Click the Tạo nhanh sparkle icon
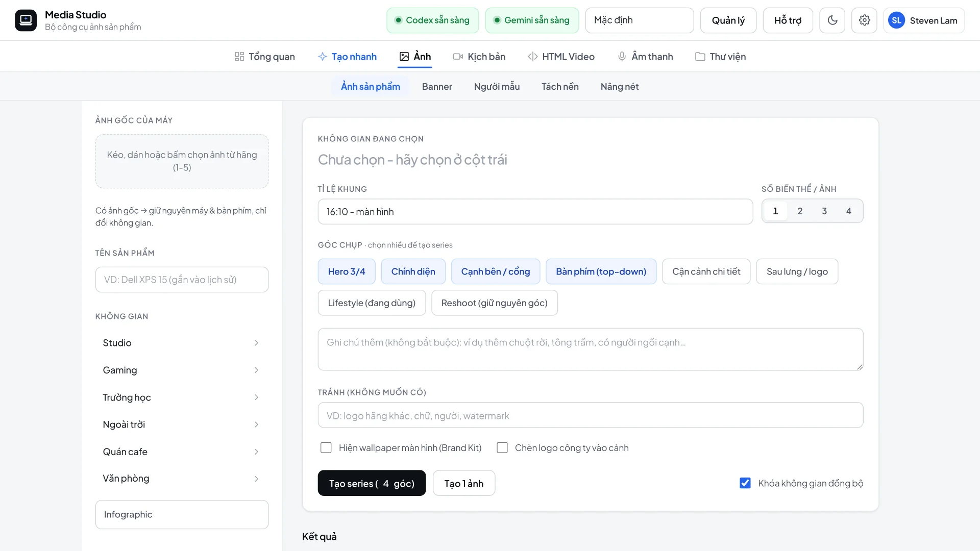 click(322, 57)
